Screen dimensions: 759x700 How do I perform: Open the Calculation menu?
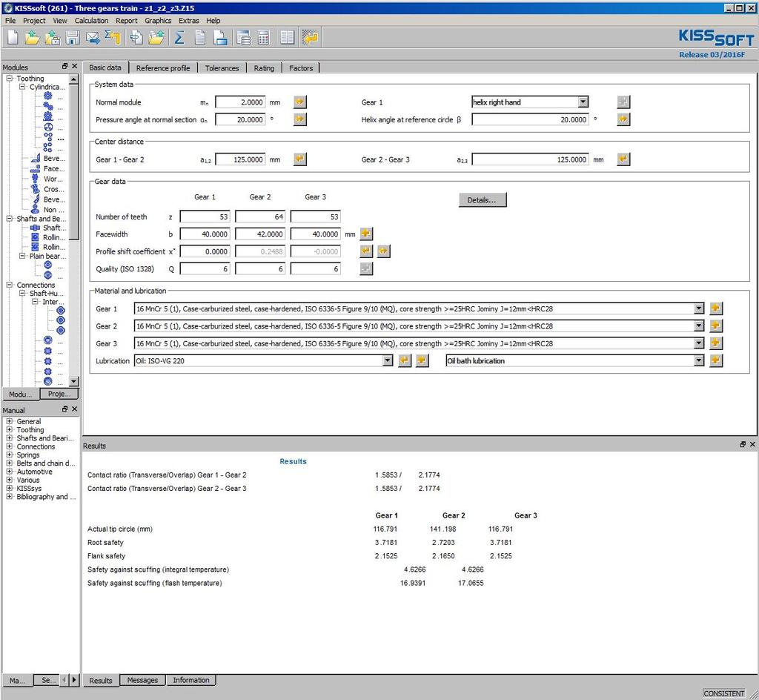91,20
